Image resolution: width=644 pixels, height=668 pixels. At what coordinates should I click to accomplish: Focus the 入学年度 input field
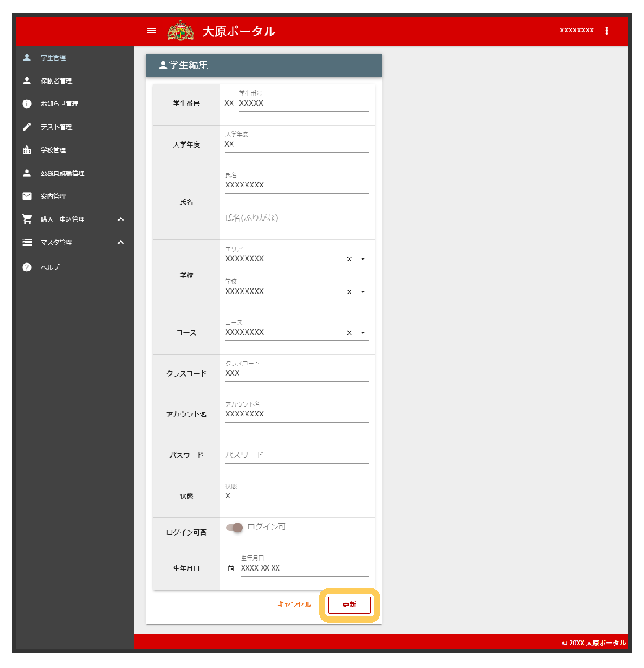297,145
